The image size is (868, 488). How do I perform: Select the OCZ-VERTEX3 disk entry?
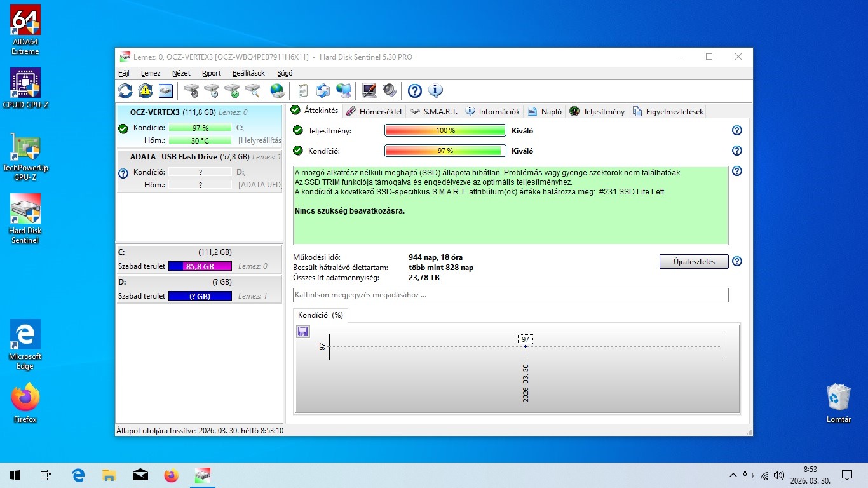pyautogui.click(x=200, y=126)
